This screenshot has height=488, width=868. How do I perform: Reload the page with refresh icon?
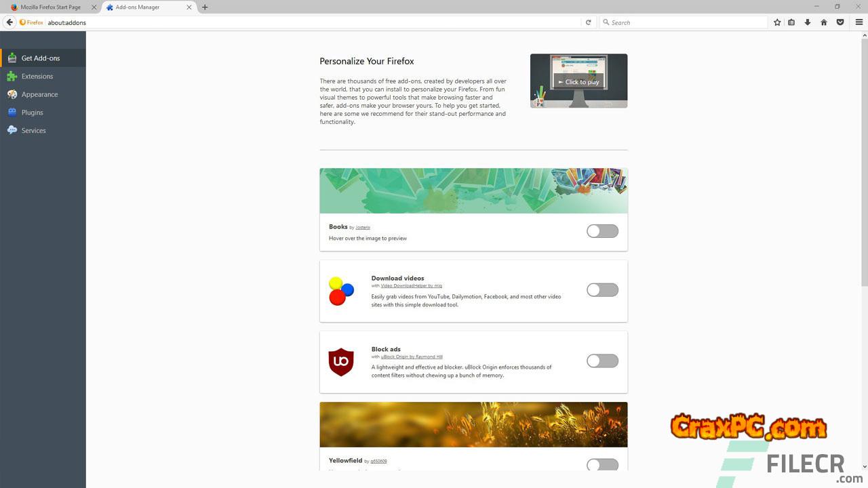pyautogui.click(x=588, y=22)
